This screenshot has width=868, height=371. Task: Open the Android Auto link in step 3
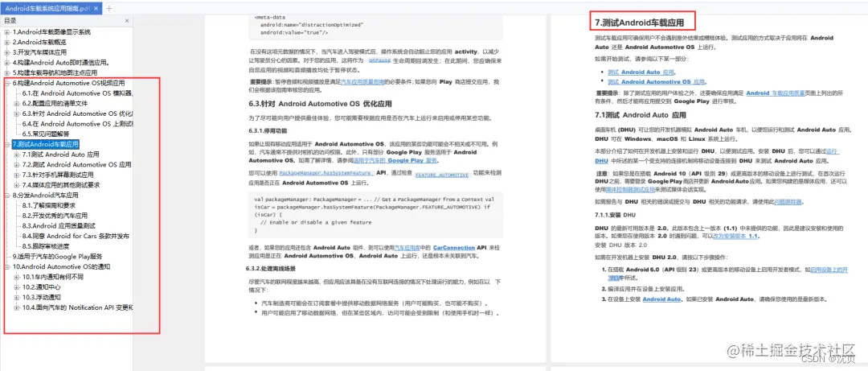pos(661,299)
